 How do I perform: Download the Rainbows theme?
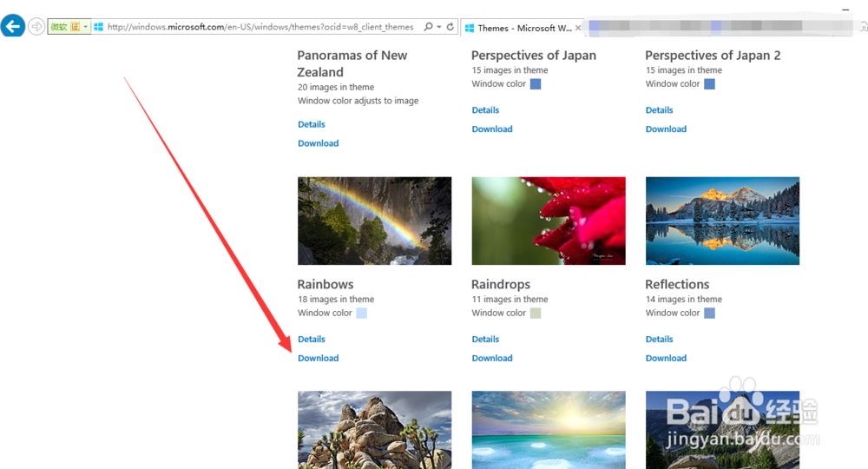[318, 358]
